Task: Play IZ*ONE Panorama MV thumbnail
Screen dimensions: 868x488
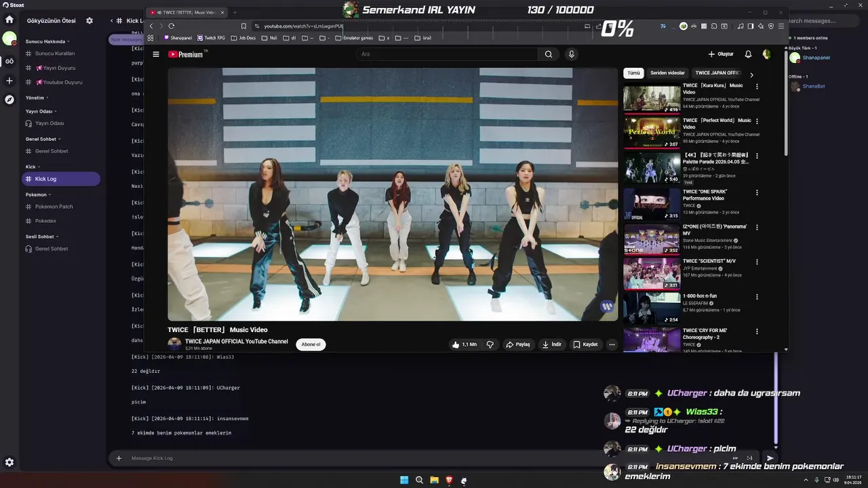Action: pyautogui.click(x=652, y=239)
